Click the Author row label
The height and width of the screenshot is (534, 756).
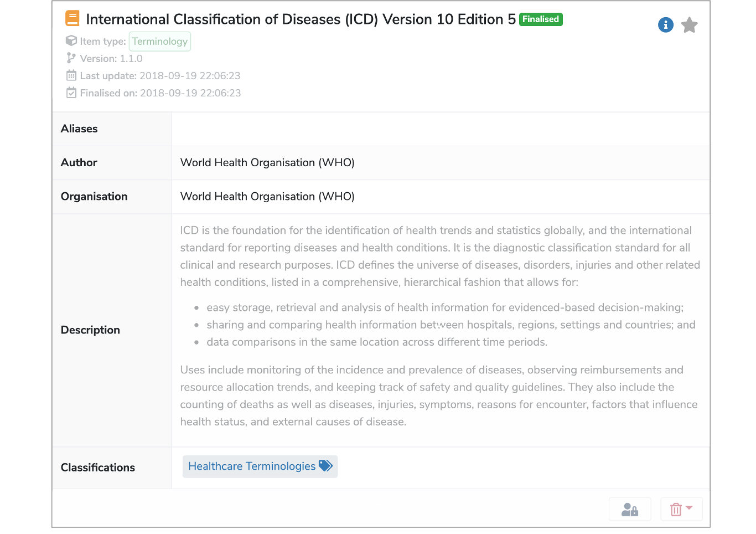[79, 163]
